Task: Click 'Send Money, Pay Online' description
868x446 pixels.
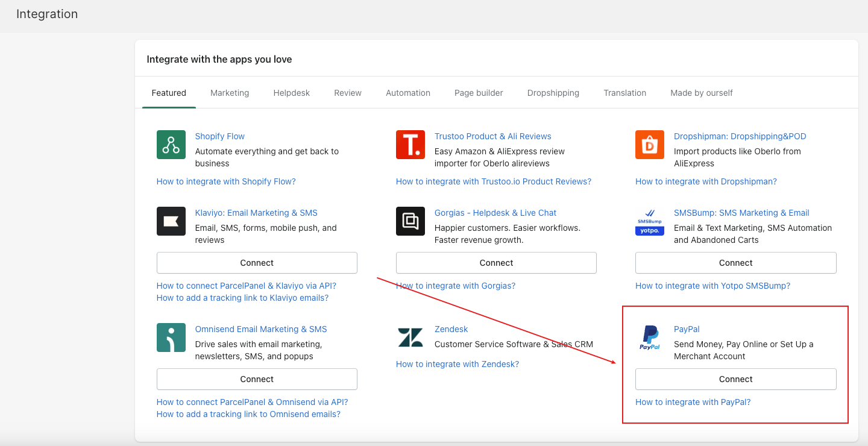Action: (744, 350)
